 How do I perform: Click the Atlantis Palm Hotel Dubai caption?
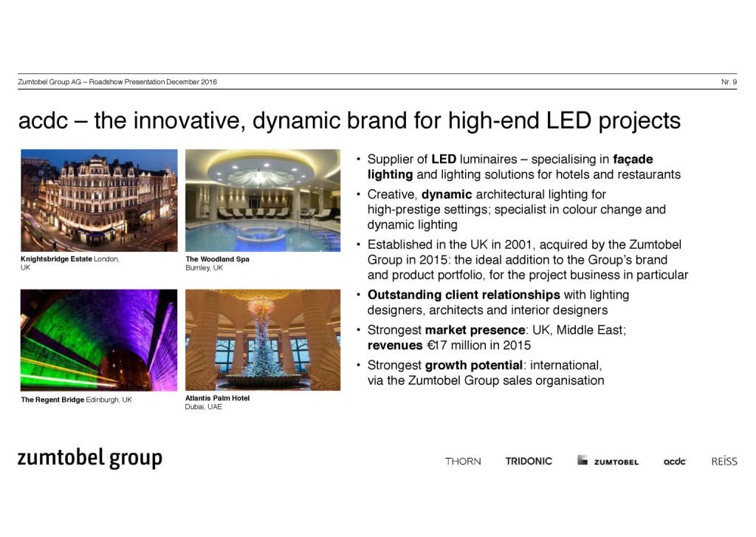pos(217,402)
